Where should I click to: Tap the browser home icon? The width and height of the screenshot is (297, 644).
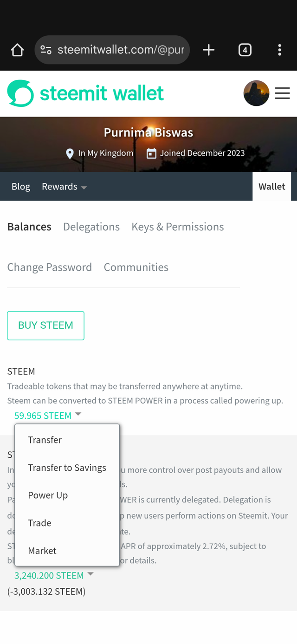[x=17, y=50]
